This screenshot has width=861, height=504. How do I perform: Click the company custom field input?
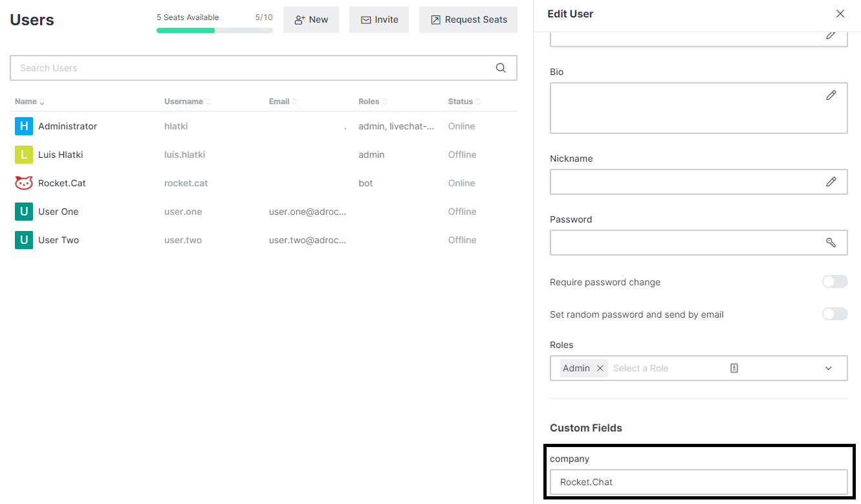[699, 482]
